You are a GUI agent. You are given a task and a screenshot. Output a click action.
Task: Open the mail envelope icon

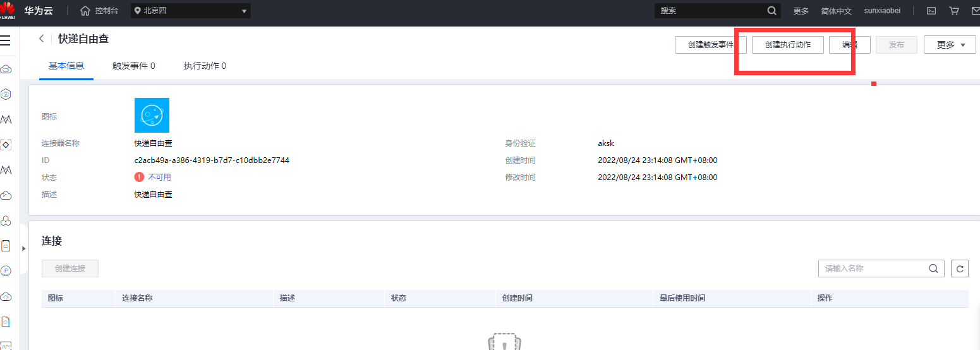(975, 11)
